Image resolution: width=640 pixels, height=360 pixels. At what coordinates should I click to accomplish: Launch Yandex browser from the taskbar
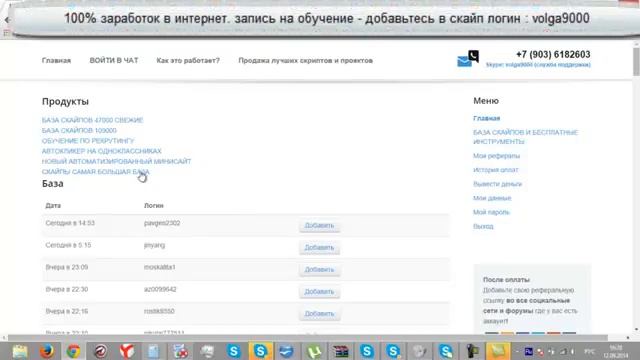click(127, 351)
